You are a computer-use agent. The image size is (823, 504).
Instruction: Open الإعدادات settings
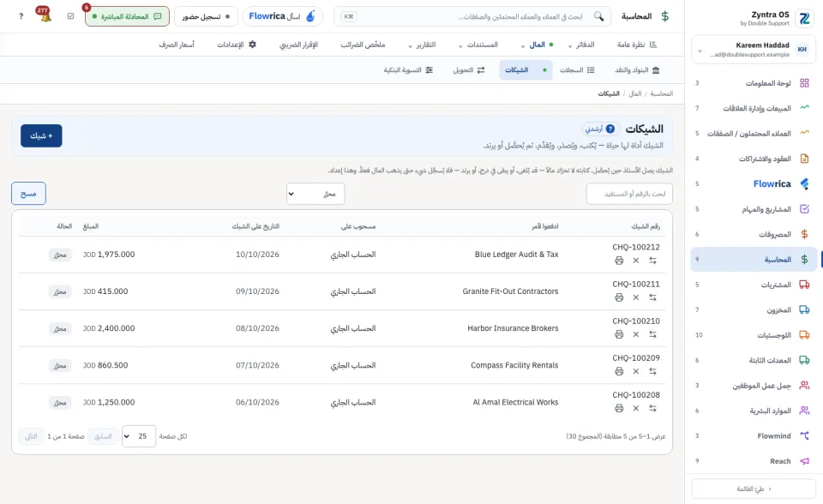click(x=237, y=45)
